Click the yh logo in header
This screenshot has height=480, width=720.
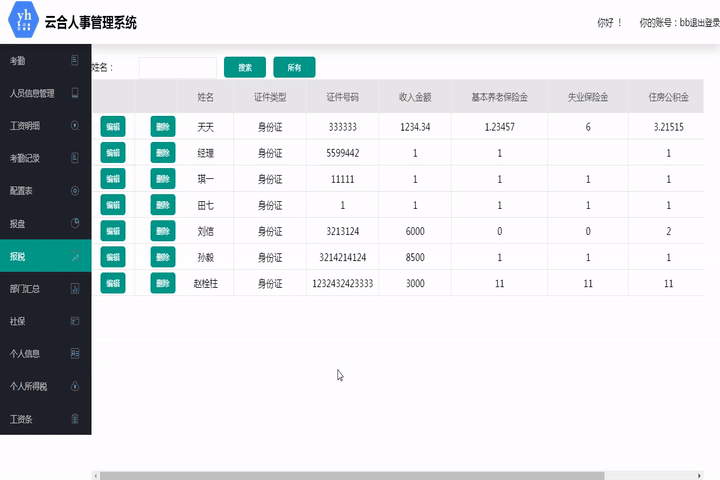20,20
